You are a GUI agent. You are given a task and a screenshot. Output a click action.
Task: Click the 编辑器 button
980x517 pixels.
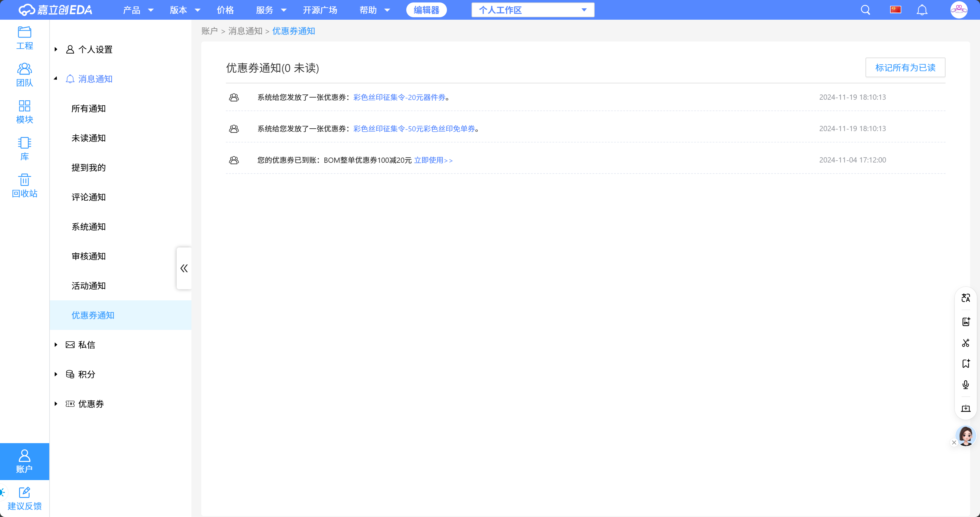click(x=426, y=10)
